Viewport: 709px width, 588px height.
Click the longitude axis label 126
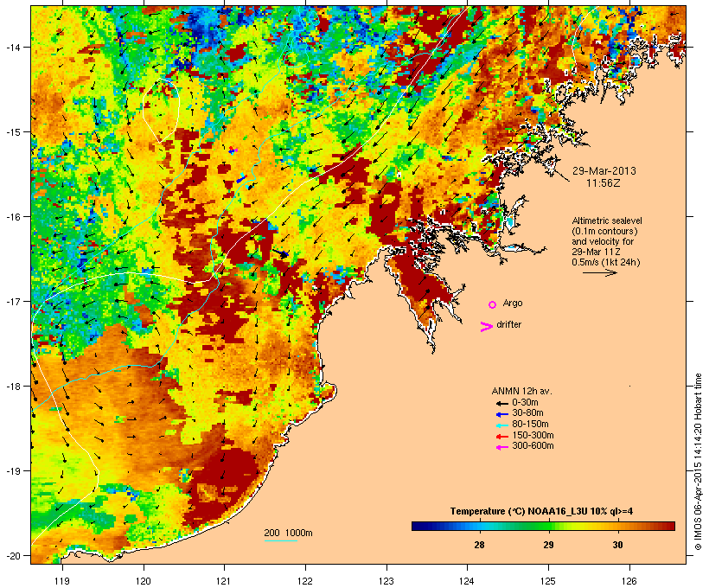pyautogui.click(x=629, y=581)
